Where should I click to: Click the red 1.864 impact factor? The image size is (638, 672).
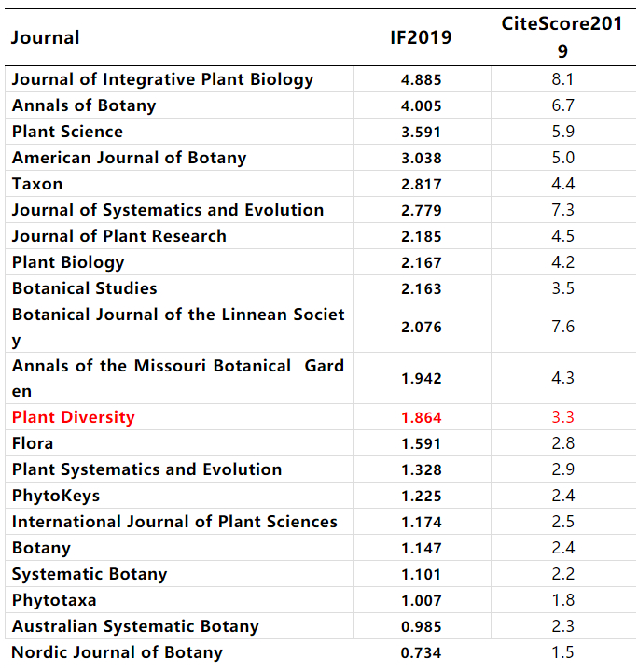(x=421, y=418)
